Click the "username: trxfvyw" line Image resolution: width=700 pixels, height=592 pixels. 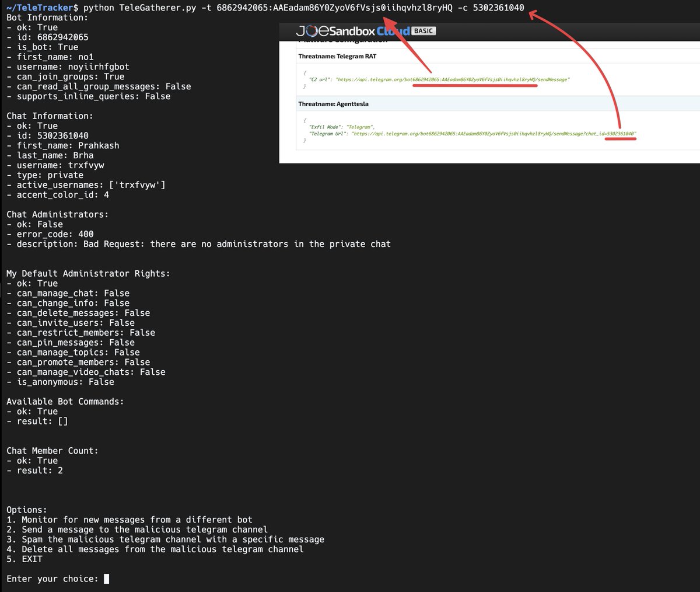pos(55,165)
